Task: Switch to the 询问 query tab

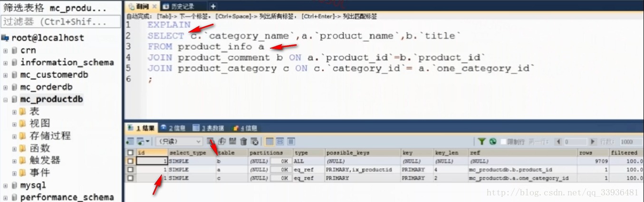Action: coord(142,6)
